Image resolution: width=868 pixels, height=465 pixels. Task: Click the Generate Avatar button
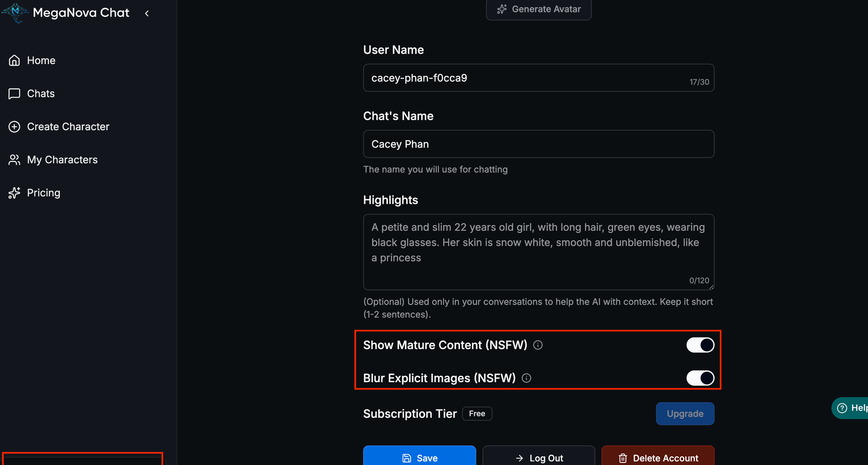click(538, 9)
